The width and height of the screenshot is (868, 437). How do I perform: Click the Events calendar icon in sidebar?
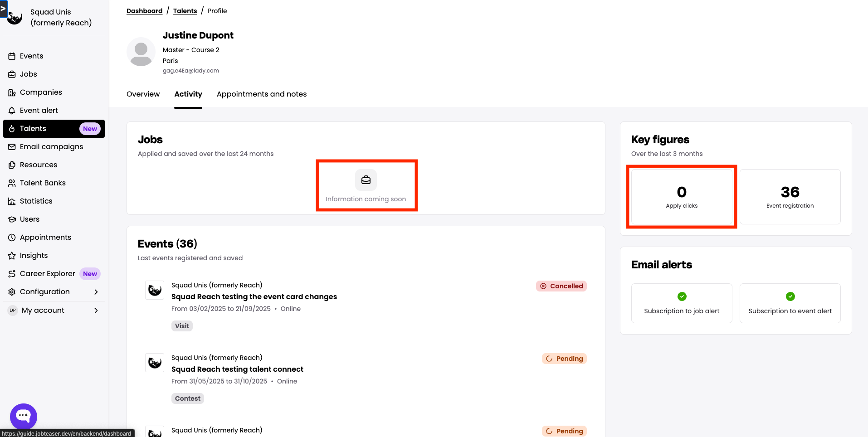[12, 56]
